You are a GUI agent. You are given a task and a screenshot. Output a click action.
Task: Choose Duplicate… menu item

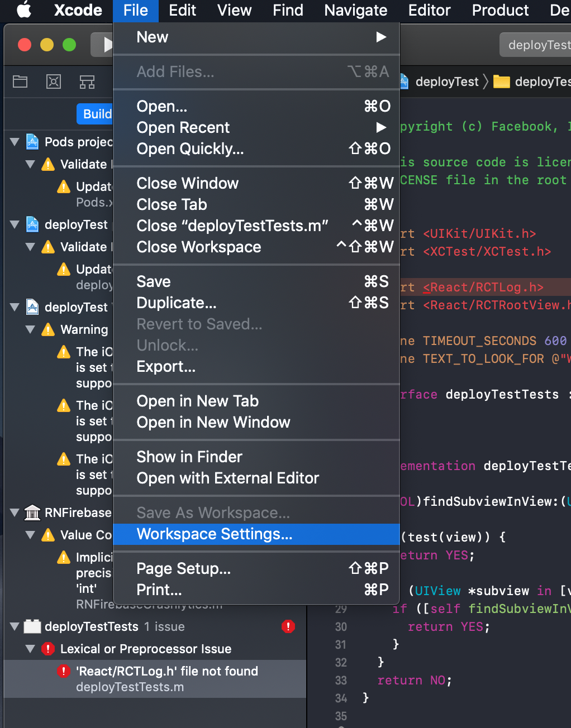(256, 303)
